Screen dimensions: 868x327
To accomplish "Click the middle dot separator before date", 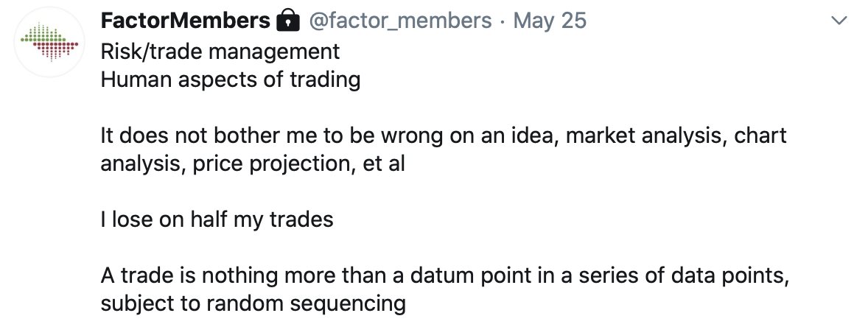I will (x=502, y=22).
